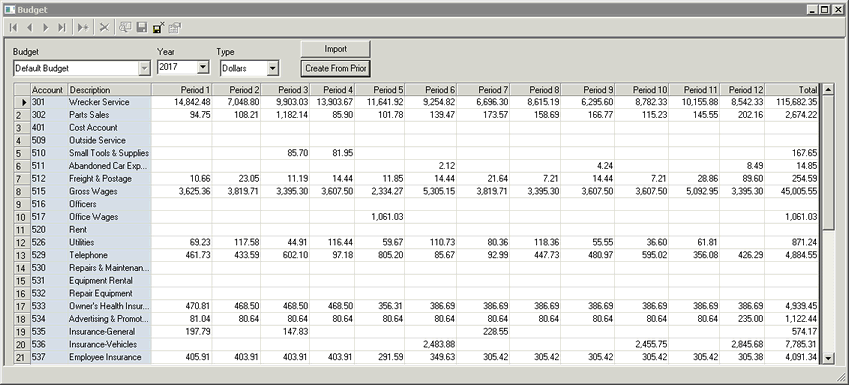Jump to last record in toolbar
849x385 pixels.
(x=61, y=28)
